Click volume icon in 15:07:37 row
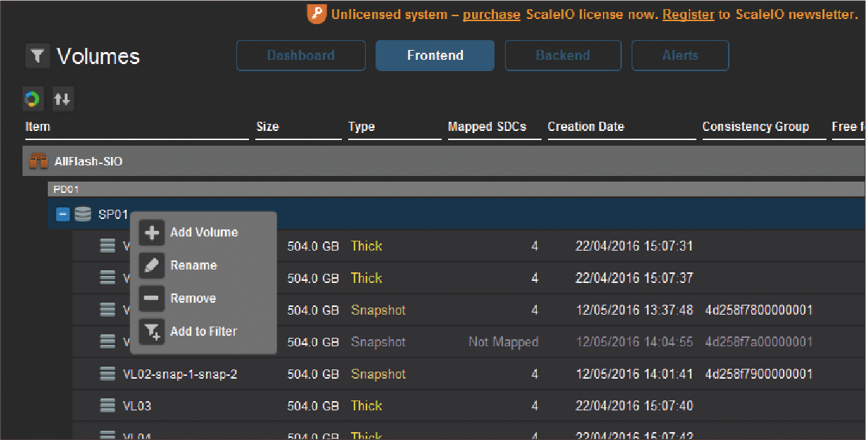 coord(108,278)
